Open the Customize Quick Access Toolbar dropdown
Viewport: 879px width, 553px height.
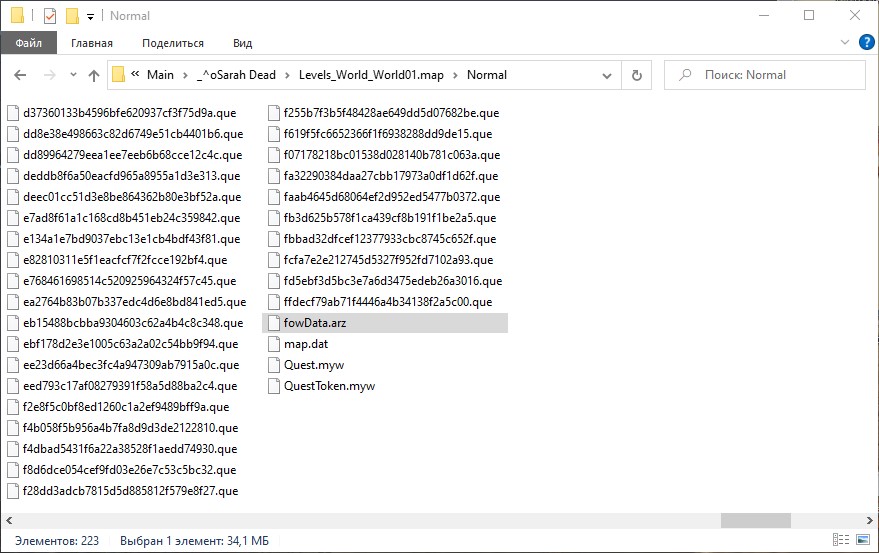[91, 16]
